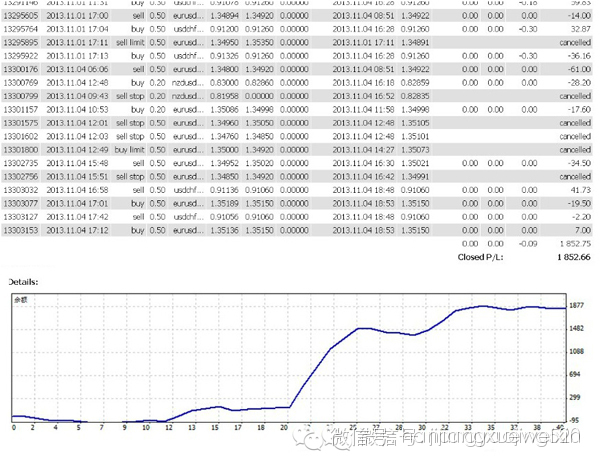Click the totals row value 1 852.75
The image size is (600, 468).
coord(575,243)
